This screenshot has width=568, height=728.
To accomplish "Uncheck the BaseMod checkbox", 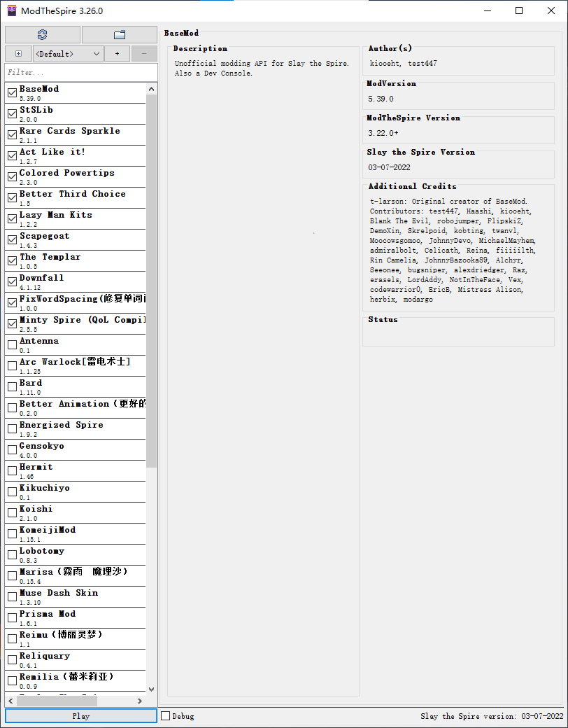I will [x=13, y=93].
